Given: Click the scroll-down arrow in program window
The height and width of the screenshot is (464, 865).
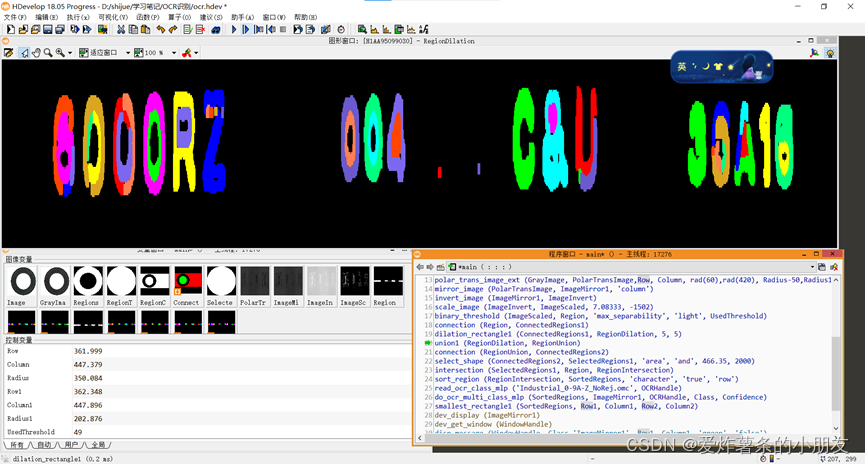Looking at the screenshot, I should click(836, 428).
